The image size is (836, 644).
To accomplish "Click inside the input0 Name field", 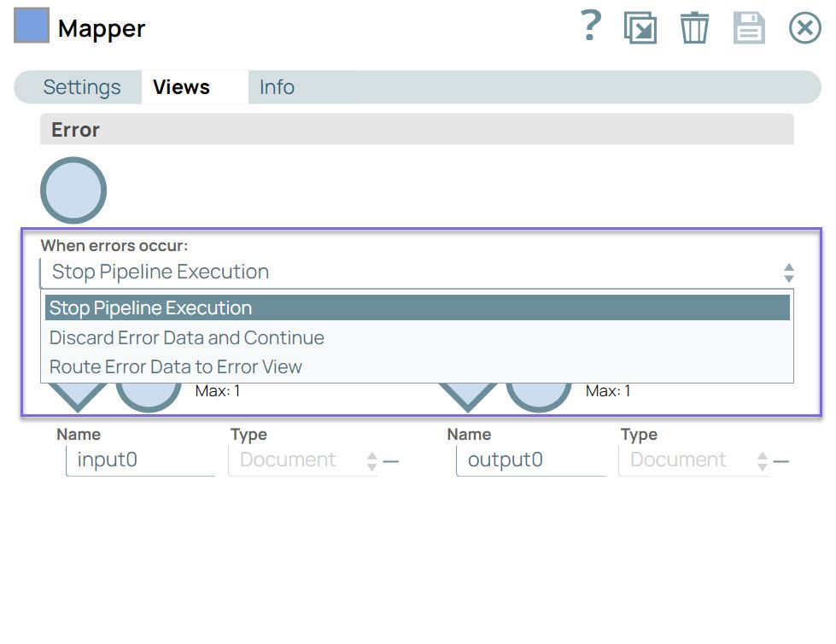I will coord(139,460).
